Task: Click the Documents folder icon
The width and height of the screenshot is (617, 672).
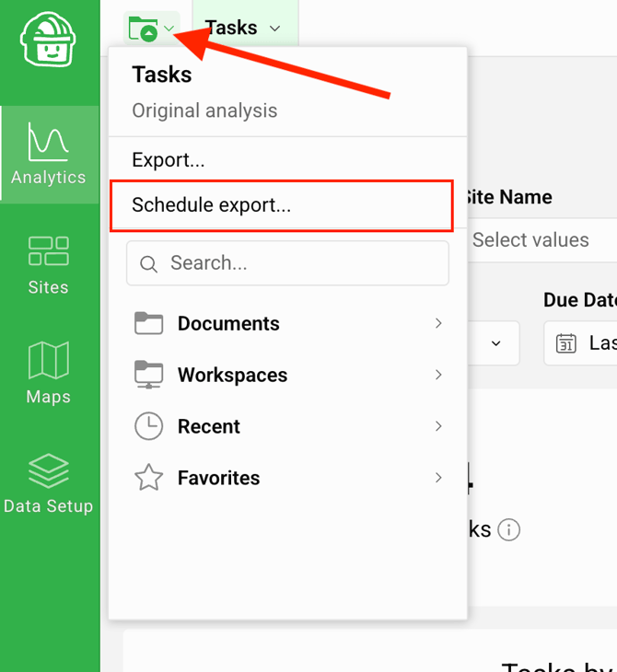Action: tap(148, 323)
